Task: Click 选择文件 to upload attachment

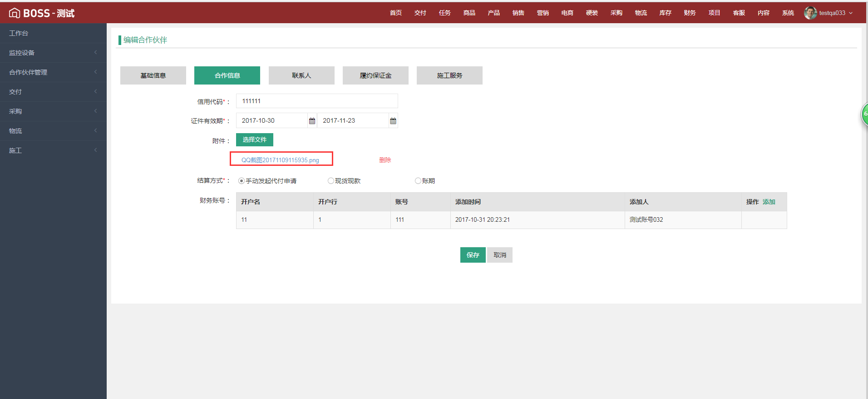Action: point(254,140)
